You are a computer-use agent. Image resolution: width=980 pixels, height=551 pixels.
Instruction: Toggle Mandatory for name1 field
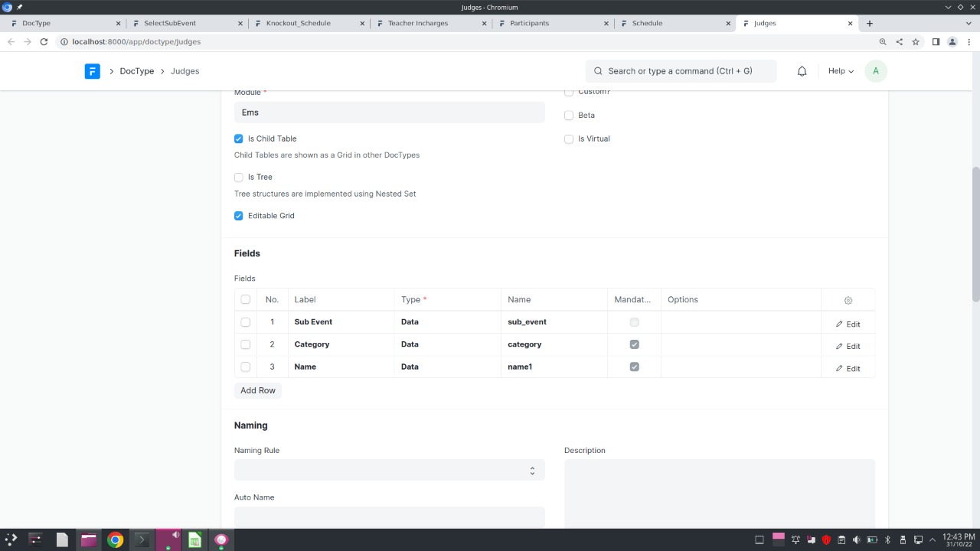634,367
